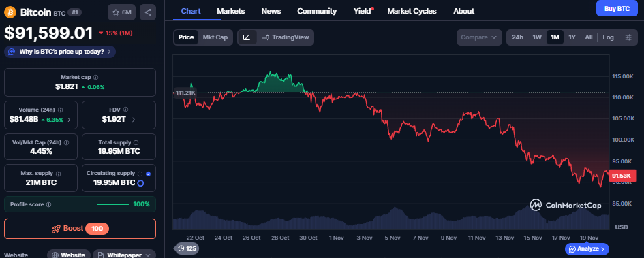Open Profile score info icon

[48, 204]
